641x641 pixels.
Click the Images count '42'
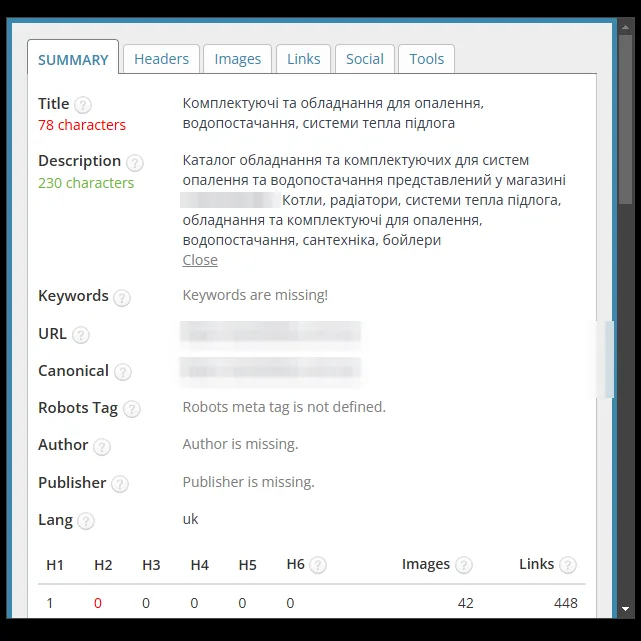pos(465,603)
